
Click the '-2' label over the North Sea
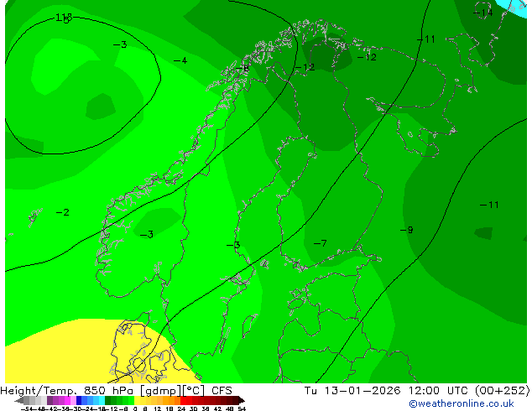(x=63, y=212)
